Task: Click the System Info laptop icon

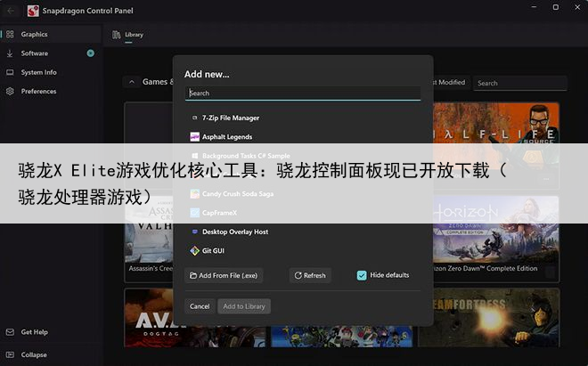Action: (x=10, y=72)
